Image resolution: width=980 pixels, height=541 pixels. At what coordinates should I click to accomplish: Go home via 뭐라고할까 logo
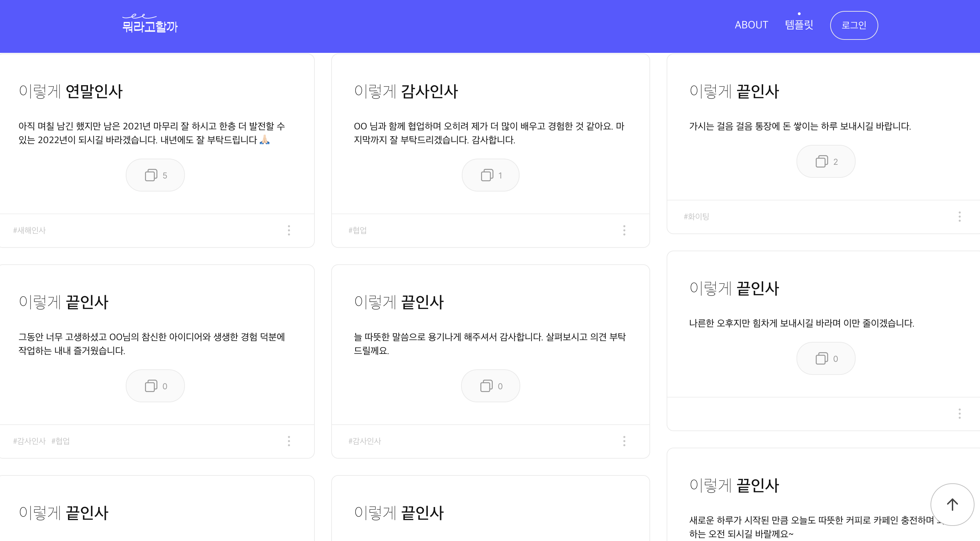coord(150,24)
